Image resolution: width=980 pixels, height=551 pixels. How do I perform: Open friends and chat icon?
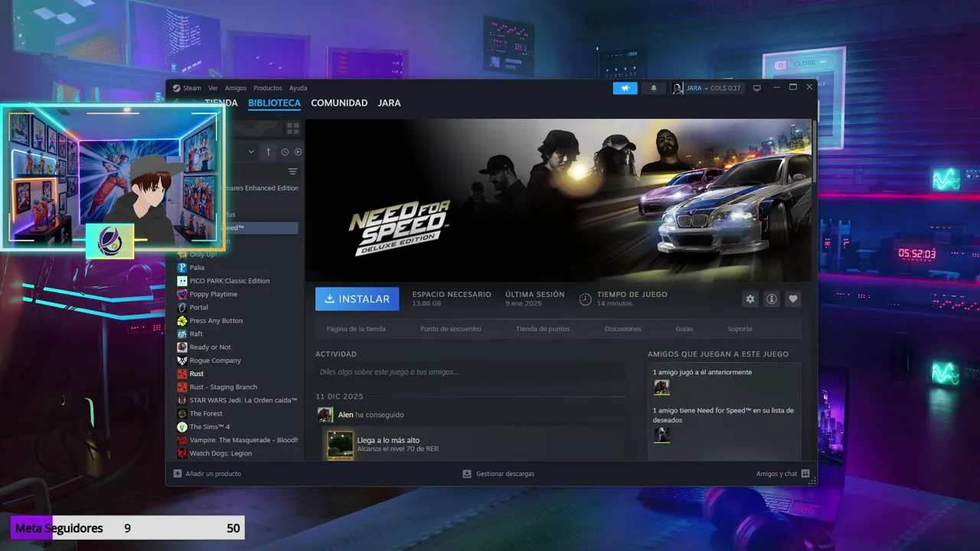tap(805, 474)
